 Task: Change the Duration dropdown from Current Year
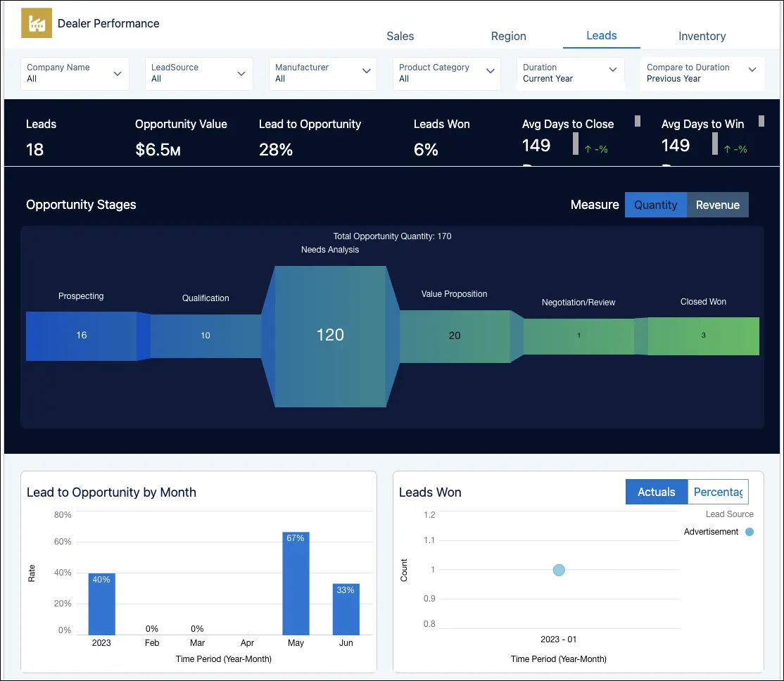[570, 73]
